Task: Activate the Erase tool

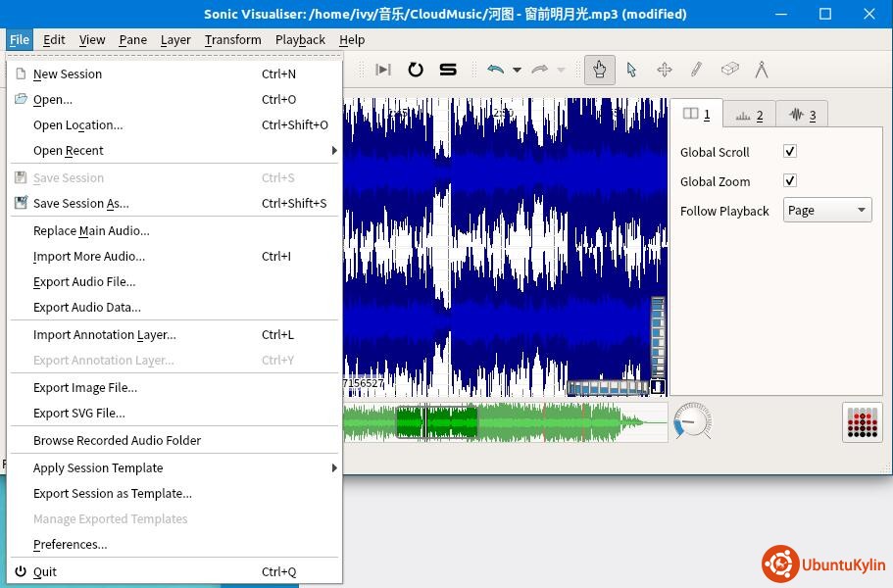Action: [x=729, y=70]
